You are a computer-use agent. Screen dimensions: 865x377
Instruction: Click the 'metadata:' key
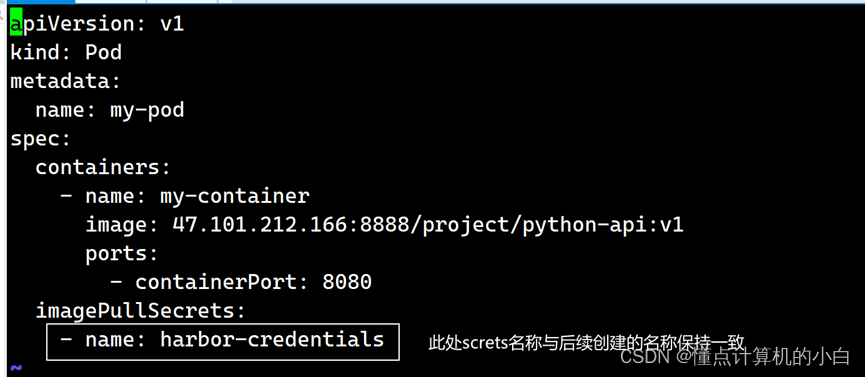[66, 82]
